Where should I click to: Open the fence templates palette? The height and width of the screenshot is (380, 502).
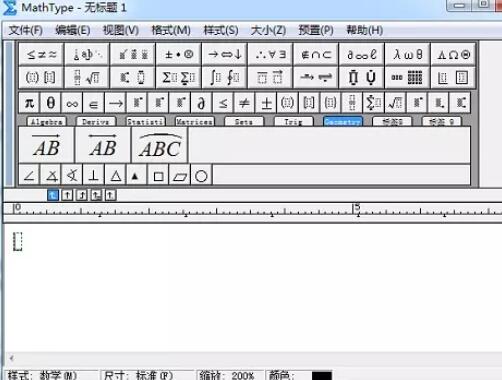tap(41, 77)
